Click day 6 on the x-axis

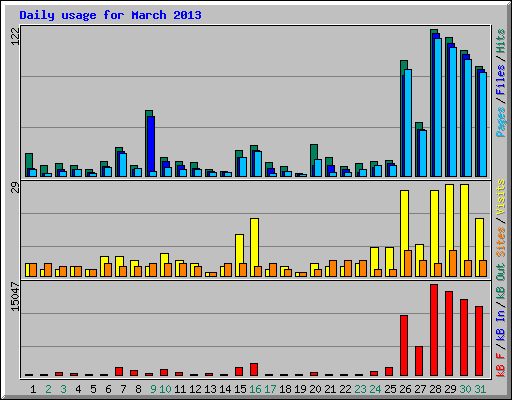108,389
